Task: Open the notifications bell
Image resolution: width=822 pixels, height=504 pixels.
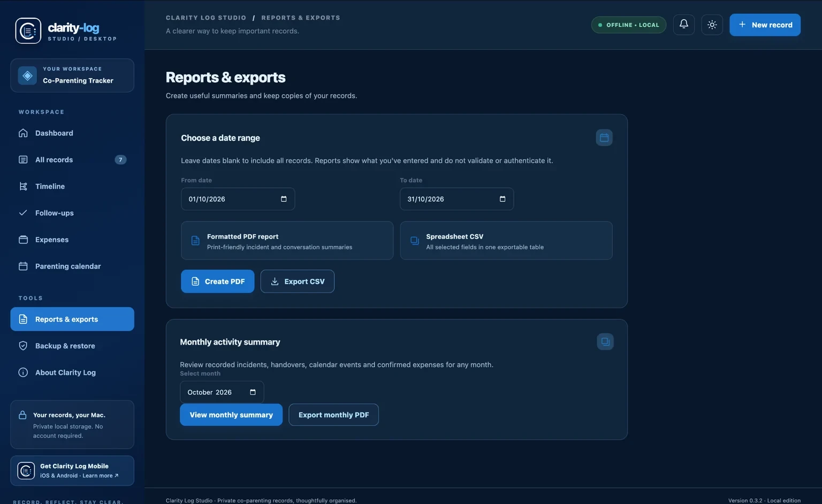Action: (x=683, y=25)
